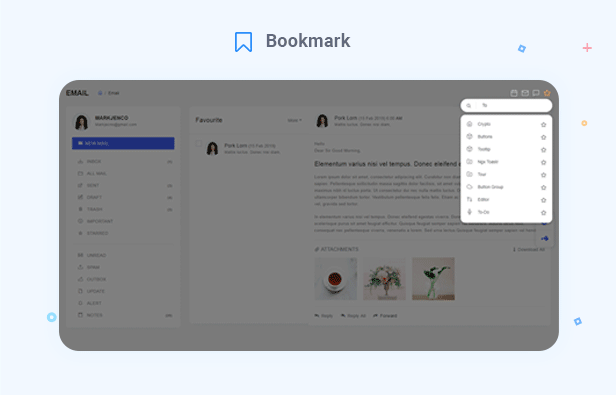The width and height of the screenshot is (616, 395).
Task: Click MARKJENCO profile avatar in sidebar
Action: (82, 122)
